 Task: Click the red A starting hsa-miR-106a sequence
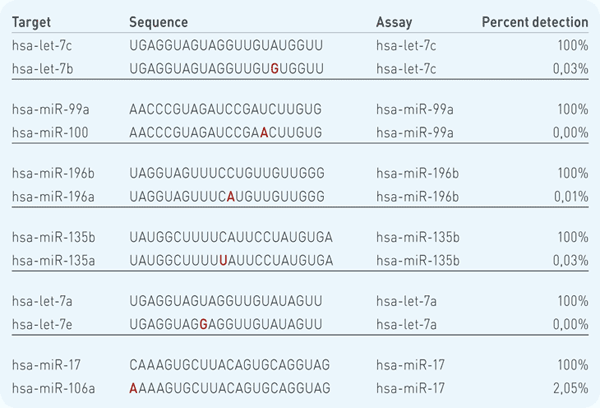click(133, 388)
